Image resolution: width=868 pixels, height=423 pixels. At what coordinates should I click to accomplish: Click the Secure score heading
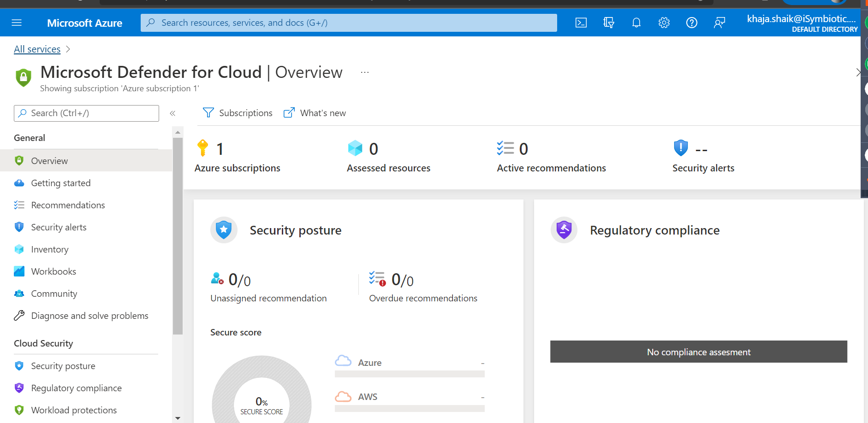[x=236, y=332]
